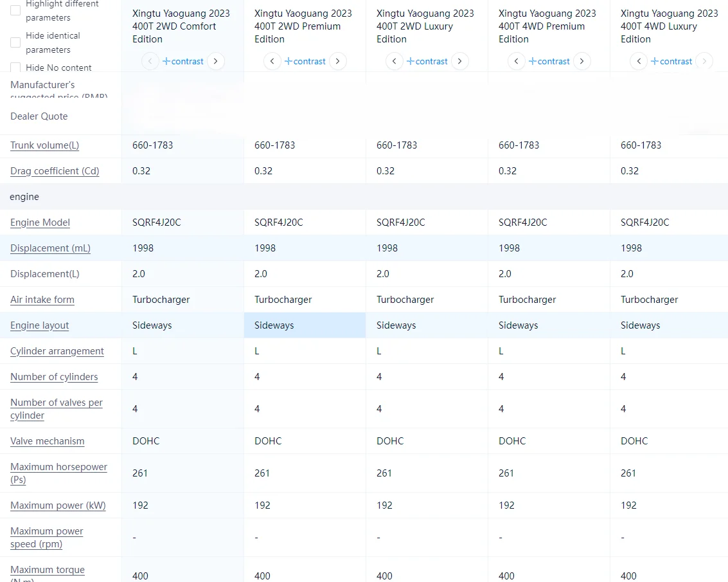The width and height of the screenshot is (728, 582).
Task: Click right arrow under 2WD Comfort Edition
Action: [216, 61]
